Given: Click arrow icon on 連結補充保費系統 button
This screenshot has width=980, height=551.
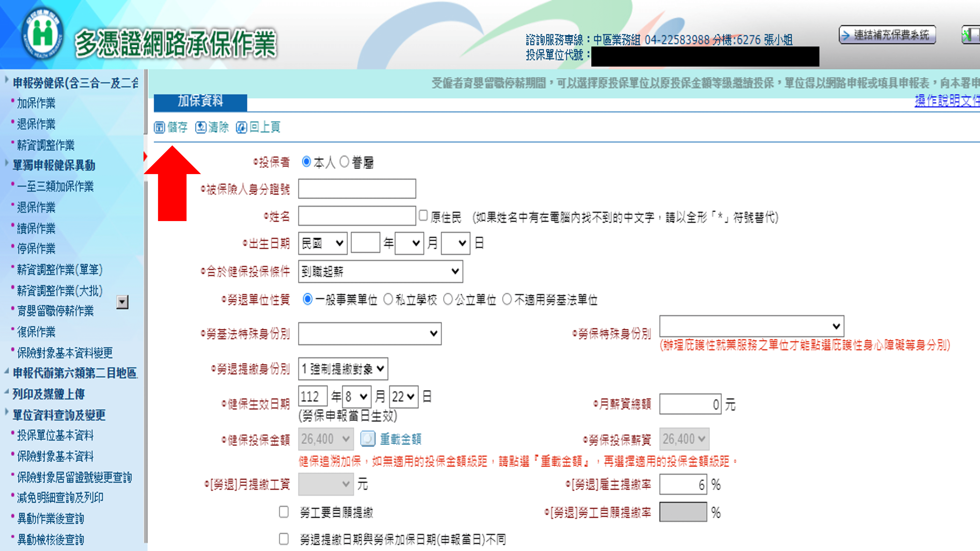Looking at the screenshot, I should coord(846,35).
